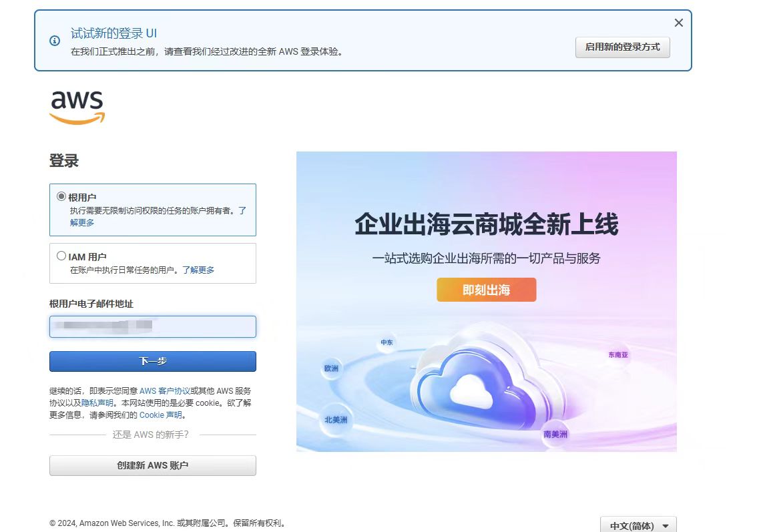The image size is (761, 532).
Task: Click the 即刻出海 banner button
Action: click(x=486, y=290)
